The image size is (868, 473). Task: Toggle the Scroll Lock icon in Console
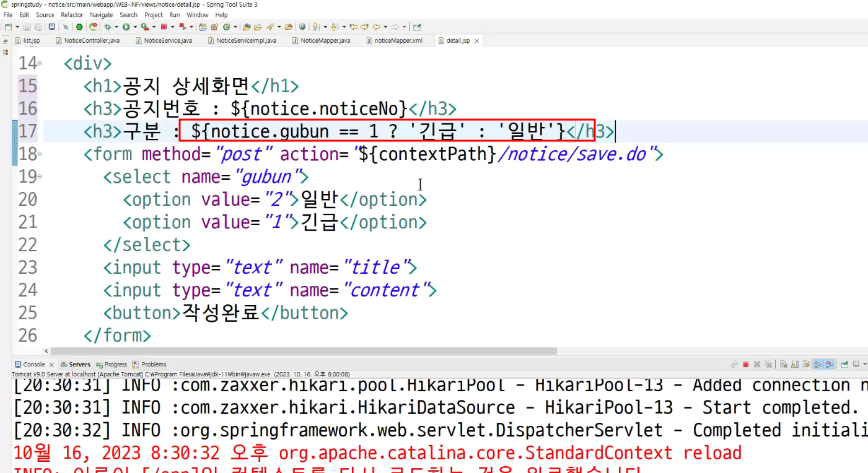[795, 365]
